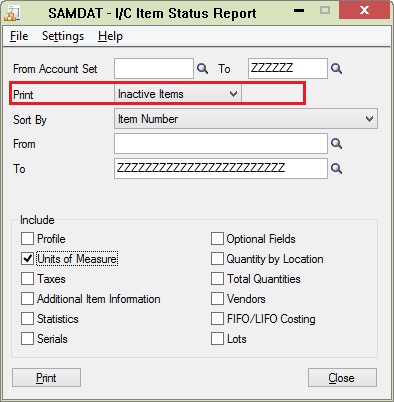This screenshot has height=402, width=394.
Task: Open the Help menu
Action: pyautogui.click(x=110, y=36)
